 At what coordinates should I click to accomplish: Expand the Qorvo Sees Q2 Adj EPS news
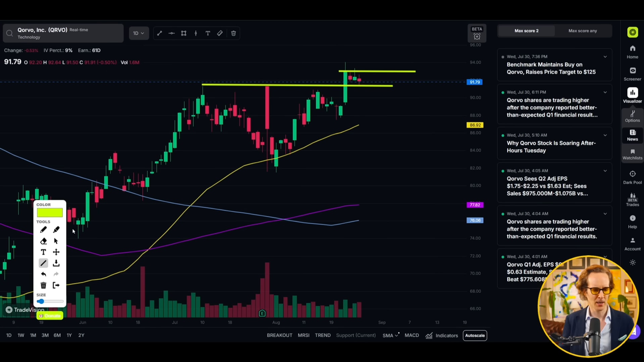coord(605,171)
